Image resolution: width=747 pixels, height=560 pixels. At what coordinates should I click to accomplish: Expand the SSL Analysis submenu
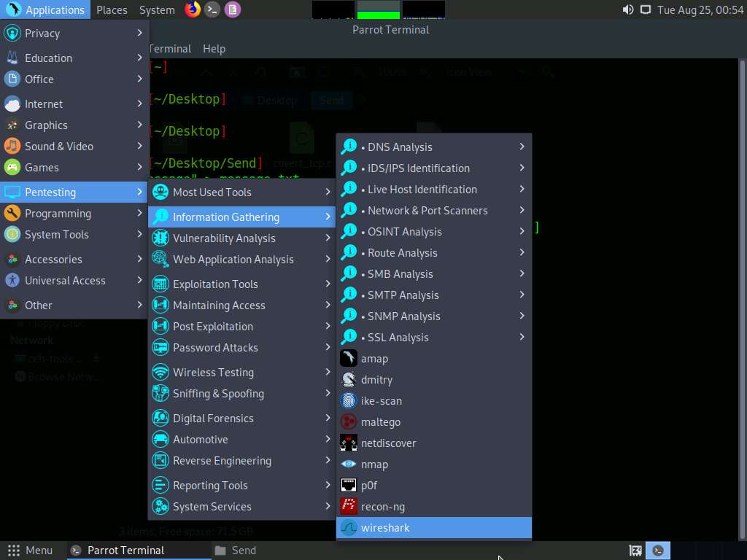433,337
